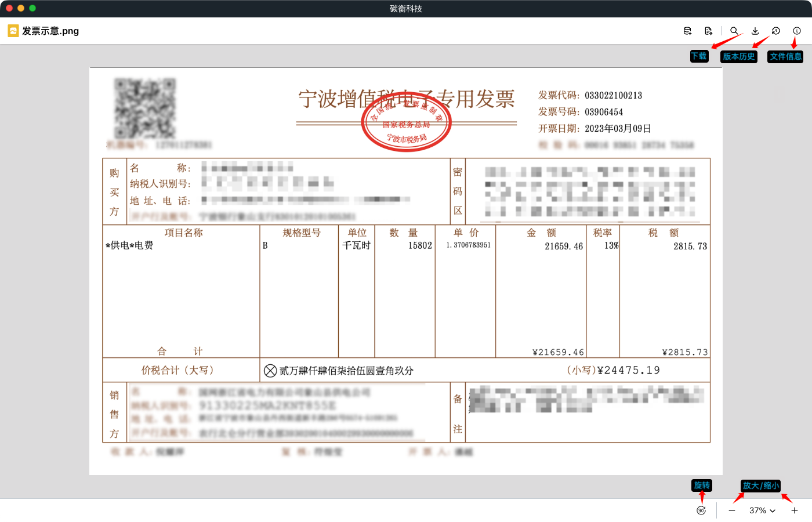
Task: Select the 发票示意.png filename tab
Action: pyautogui.click(x=51, y=31)
